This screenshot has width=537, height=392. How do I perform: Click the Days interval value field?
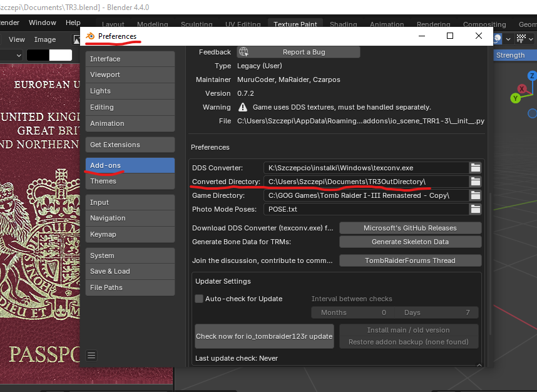coord(438,312)
